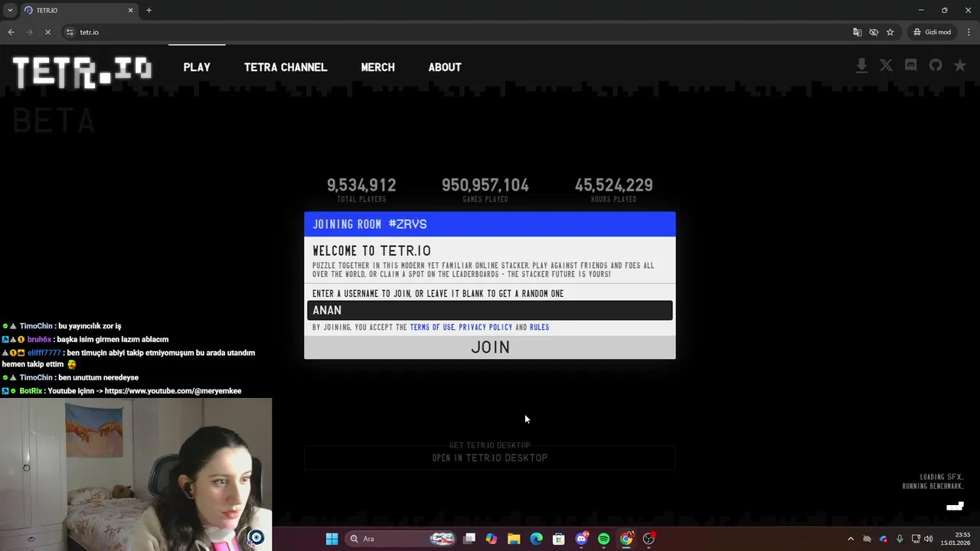The image size is (980, 551).
Task: Switch to Chrome on the taskbar
Action: [x=626, y=539]
